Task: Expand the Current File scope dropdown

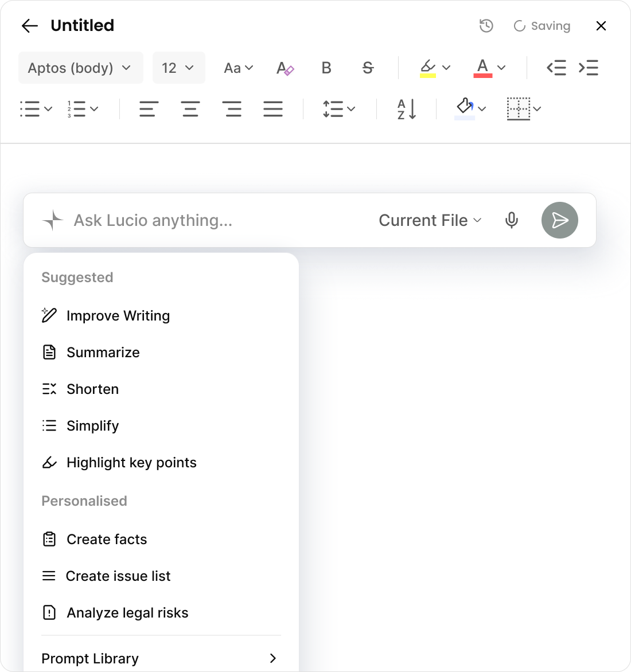Action: [x=430, y=220]
